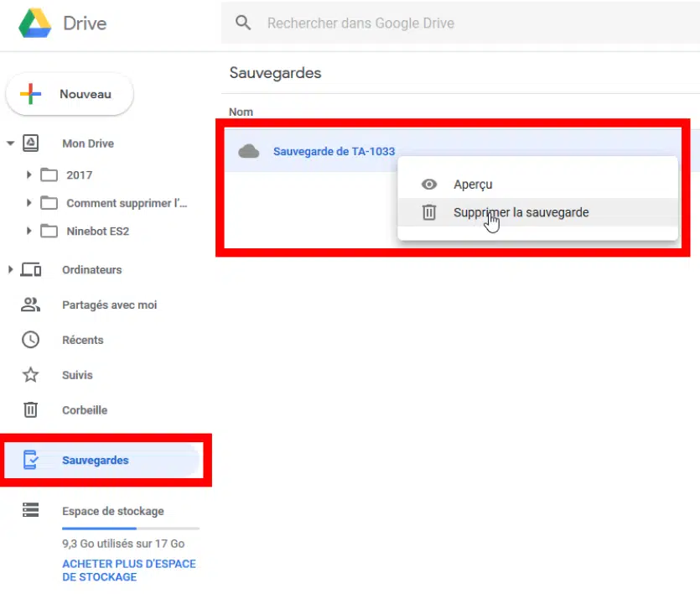Viewport: 700px width, 594px height.
Task: Click the trash icon in context menu
Action: click(429, 212)
